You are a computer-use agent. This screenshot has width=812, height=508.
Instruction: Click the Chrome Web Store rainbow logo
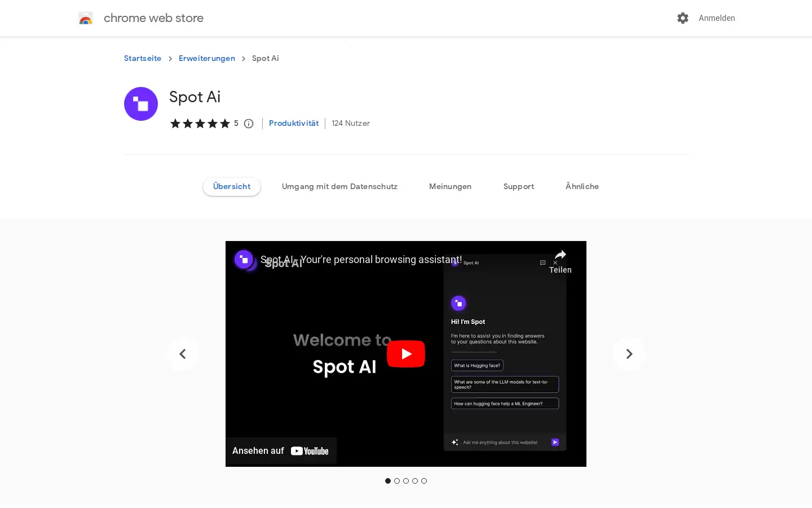click(86, 18)
